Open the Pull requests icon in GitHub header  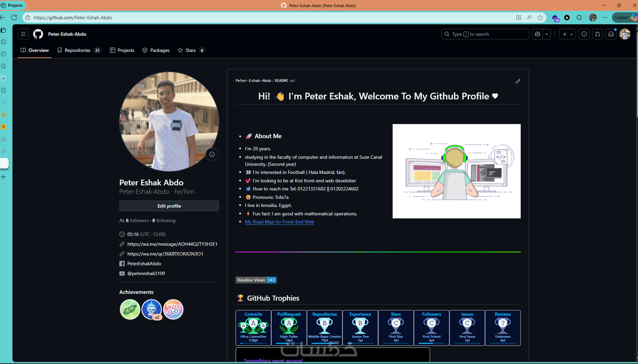point(597,34)
